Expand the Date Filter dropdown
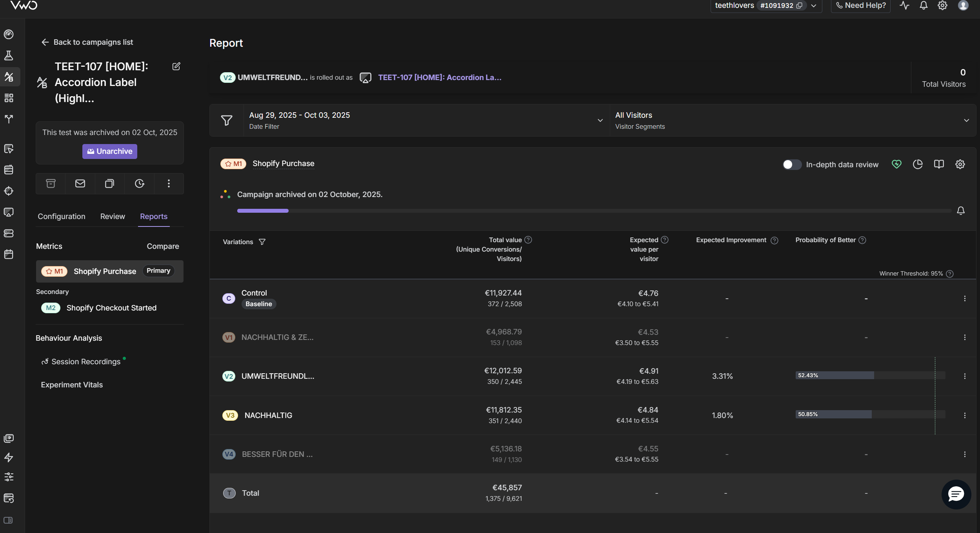The width and height of the screenshot is (980, 533). point(600,120)
